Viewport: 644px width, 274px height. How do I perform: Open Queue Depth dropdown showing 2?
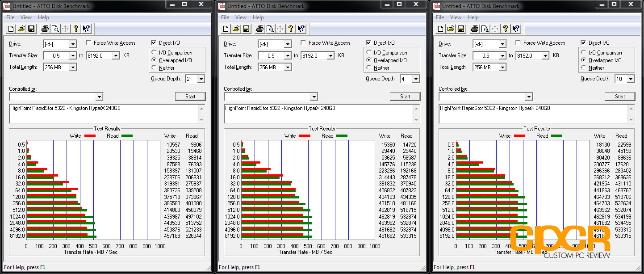(x=201, y=79)
